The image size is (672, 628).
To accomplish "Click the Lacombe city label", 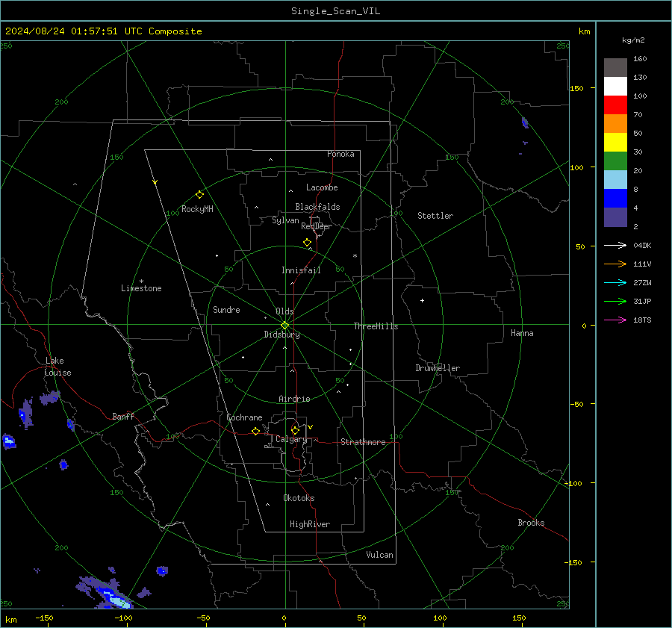I will [x=322, y=187].
